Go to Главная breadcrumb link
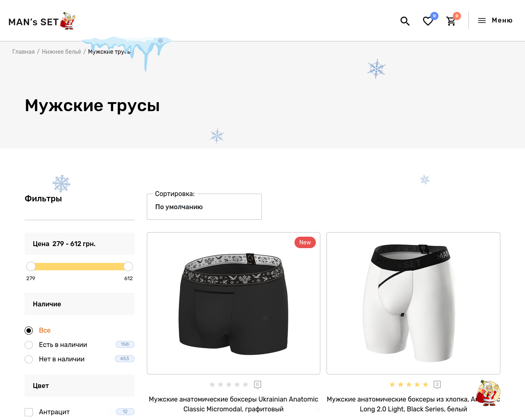Viewport: 525px width, 420px height. pyautogui.click(x=23, y=52)
